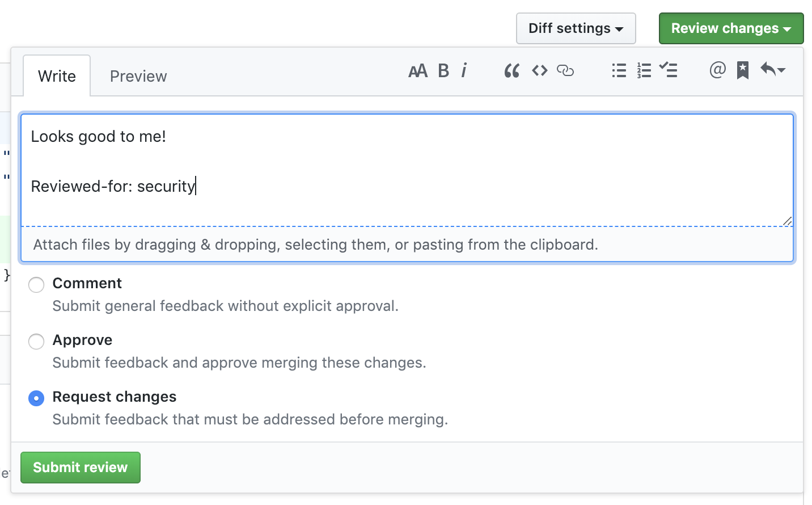Add a bulleted list
Image resolution: width=812 pixels, height=505 pixels.
point(619,70)
